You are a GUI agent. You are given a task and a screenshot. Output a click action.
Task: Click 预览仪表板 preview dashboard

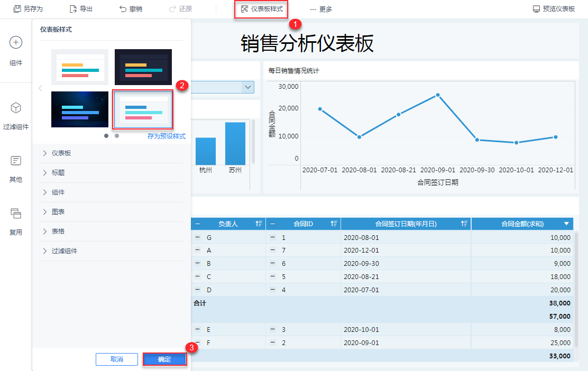pos(554,9)
